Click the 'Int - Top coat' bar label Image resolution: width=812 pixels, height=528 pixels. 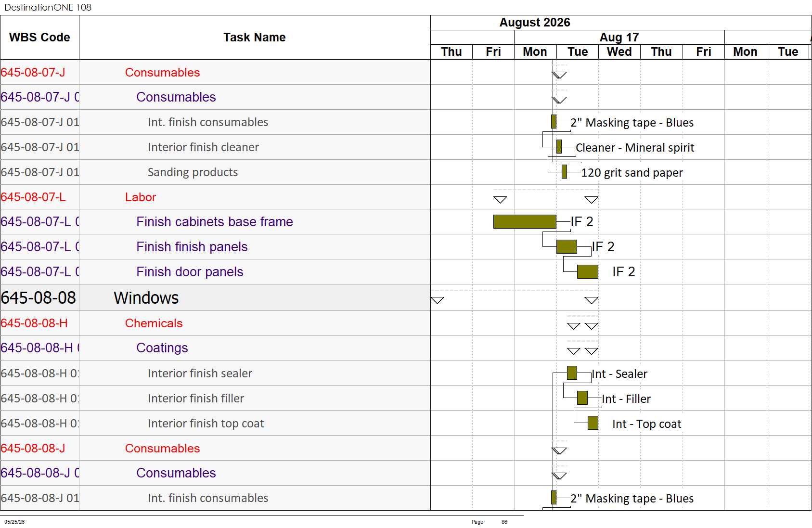pyautogui.click(x=646, y=424)
